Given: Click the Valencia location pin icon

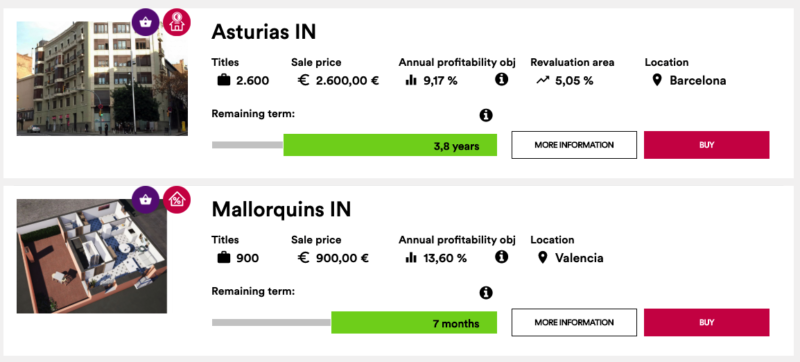Looking at the screenshot, I should 543,257.
